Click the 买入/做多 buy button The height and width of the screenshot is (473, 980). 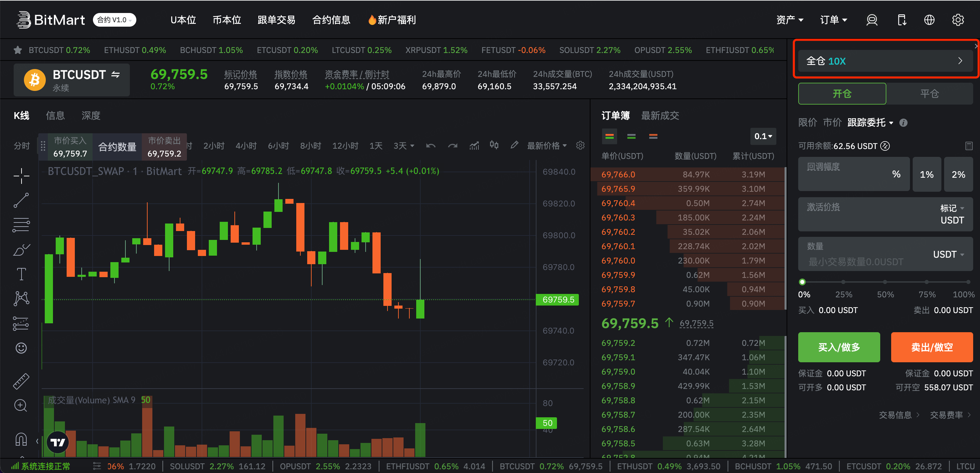[x=839, y=347]
